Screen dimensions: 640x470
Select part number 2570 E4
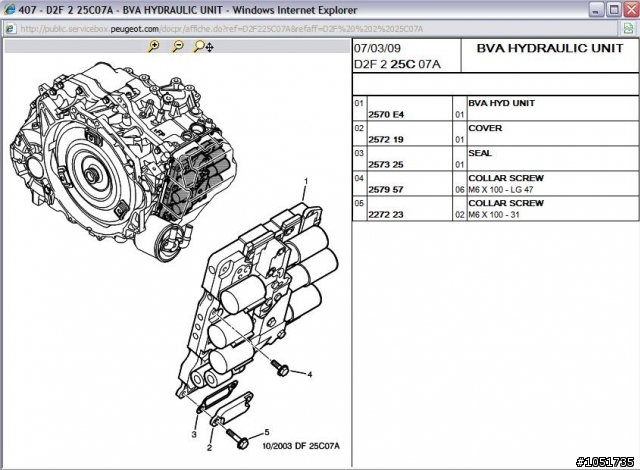[x=386, y=115]
